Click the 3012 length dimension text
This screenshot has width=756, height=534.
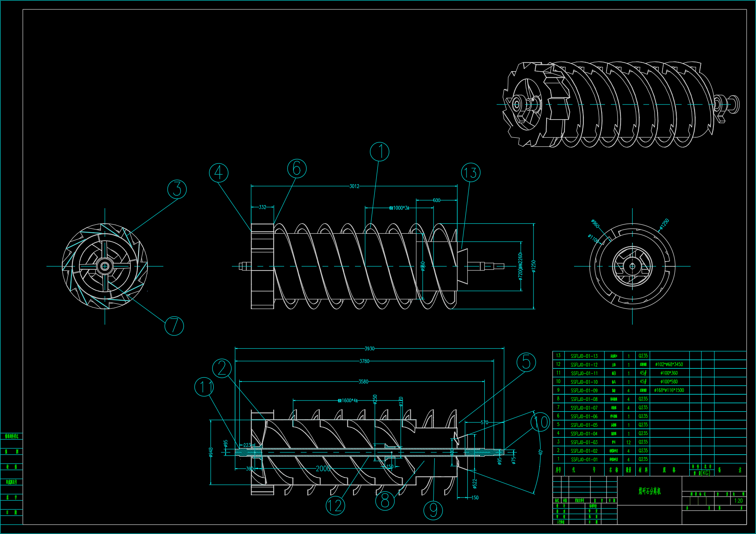354,186
